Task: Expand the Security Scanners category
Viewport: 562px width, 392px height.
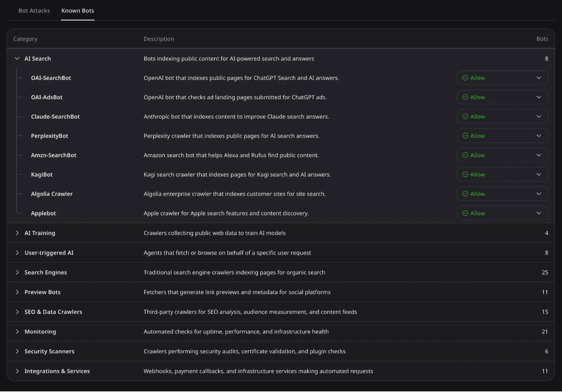Action: pyautogui.click(x=17, y=351)
